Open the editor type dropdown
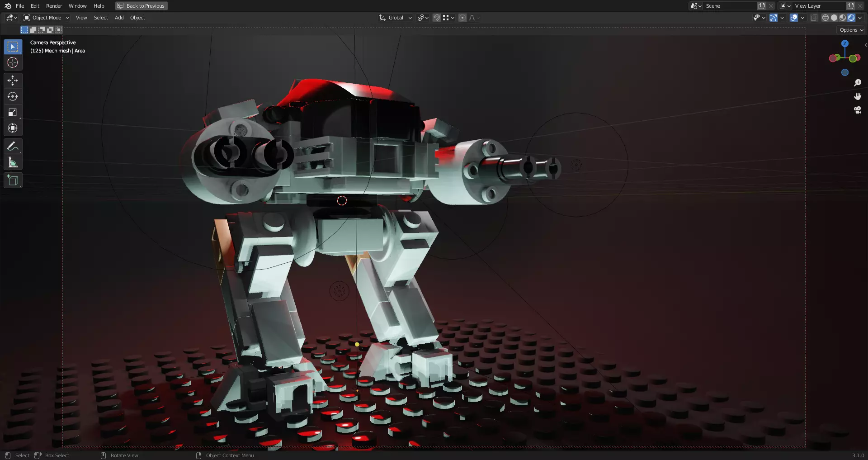 pos(11,18)
